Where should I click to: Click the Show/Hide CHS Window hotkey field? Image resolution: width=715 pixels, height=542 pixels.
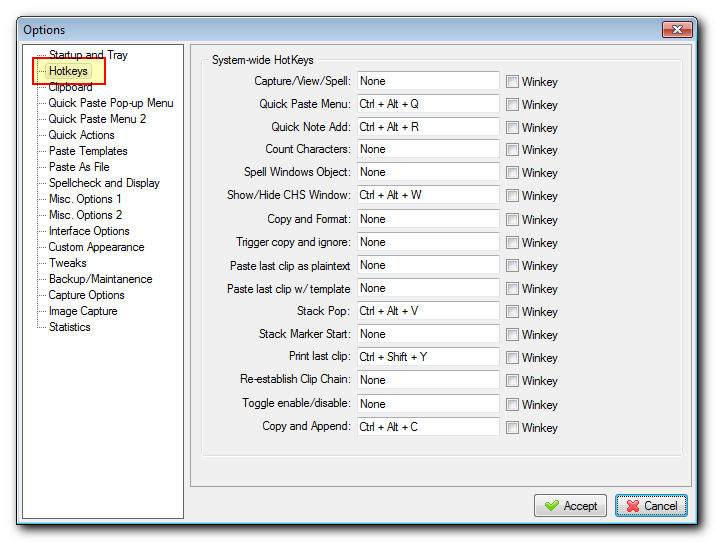coord(427,196)
